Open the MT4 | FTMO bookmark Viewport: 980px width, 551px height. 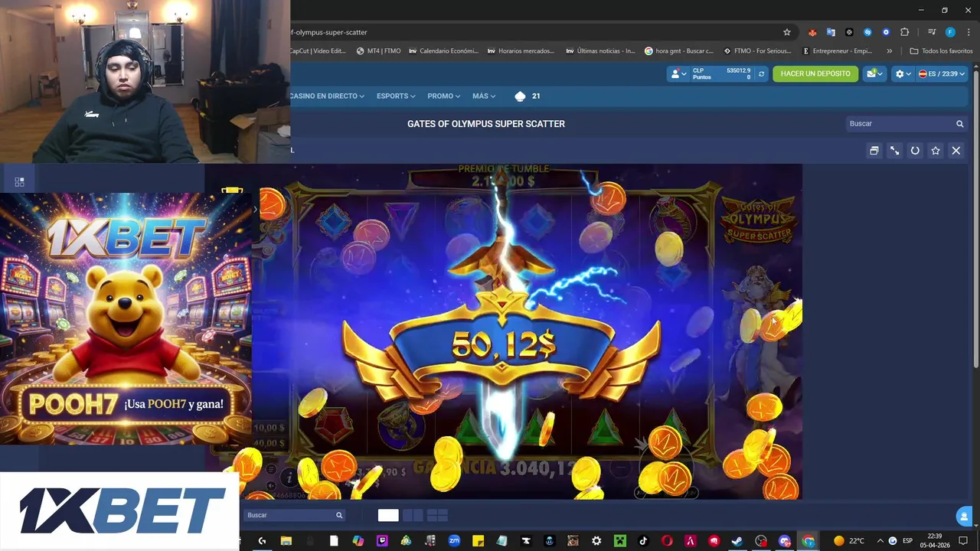379,51
